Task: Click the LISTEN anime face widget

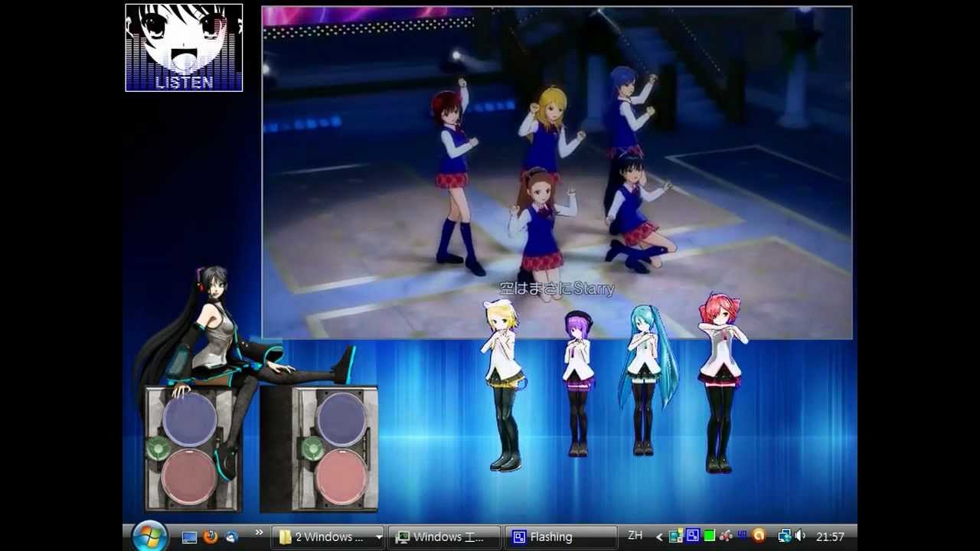Action: point(184,47)
